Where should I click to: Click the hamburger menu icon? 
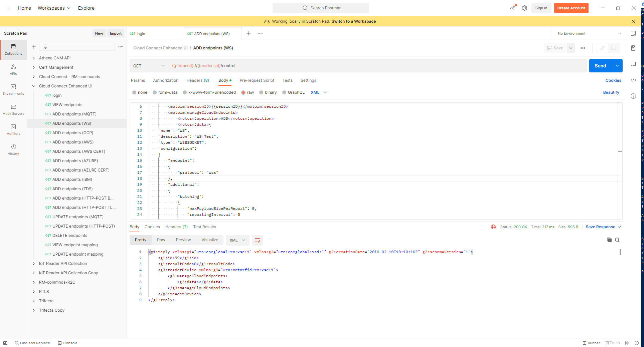(8, 8)
